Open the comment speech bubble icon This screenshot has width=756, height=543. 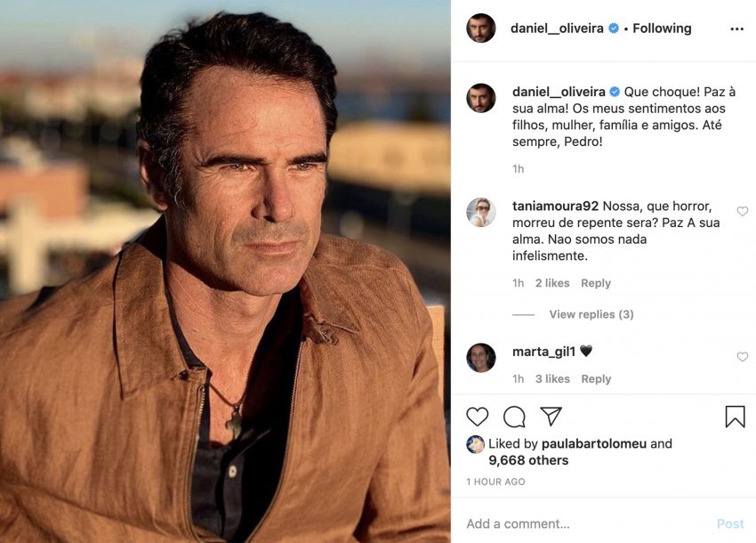[514, 417]
